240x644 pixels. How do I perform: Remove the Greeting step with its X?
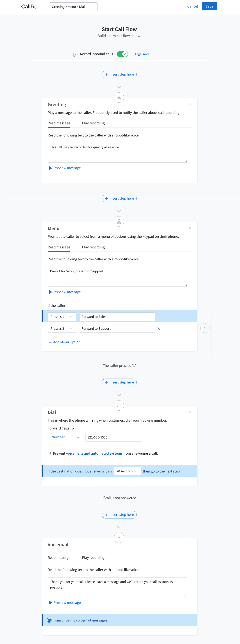point(190,104)
